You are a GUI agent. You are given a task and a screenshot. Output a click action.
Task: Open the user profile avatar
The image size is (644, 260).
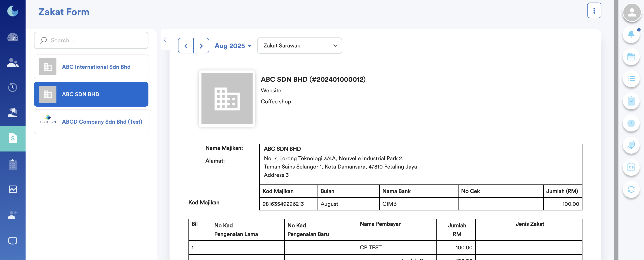632,12
